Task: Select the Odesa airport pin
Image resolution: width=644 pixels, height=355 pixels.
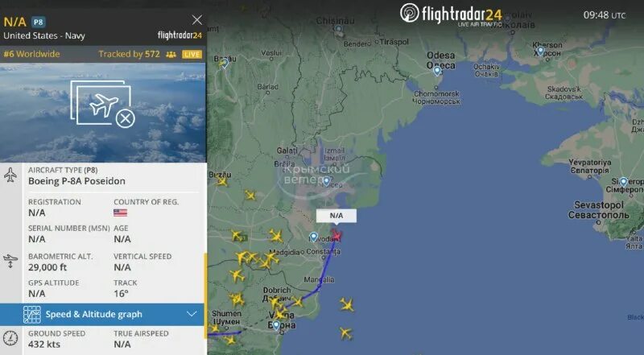Action: pyautogui.click(x=437, y=71)
